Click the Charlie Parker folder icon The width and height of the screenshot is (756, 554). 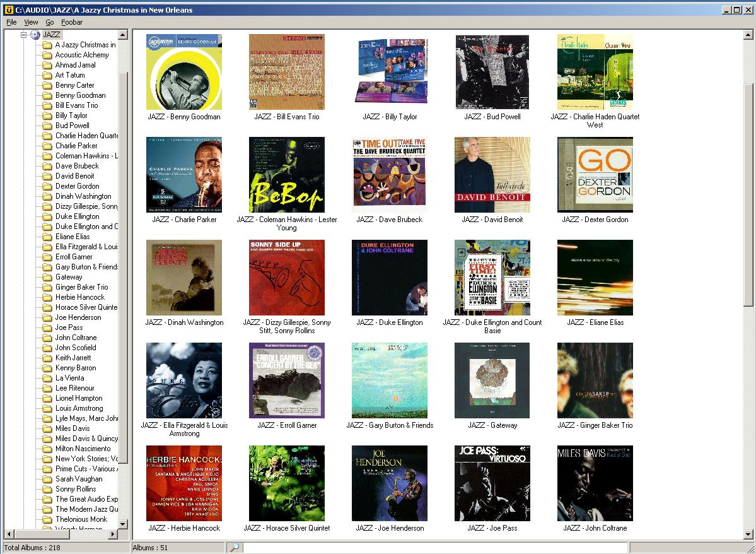tap(47, 146)
